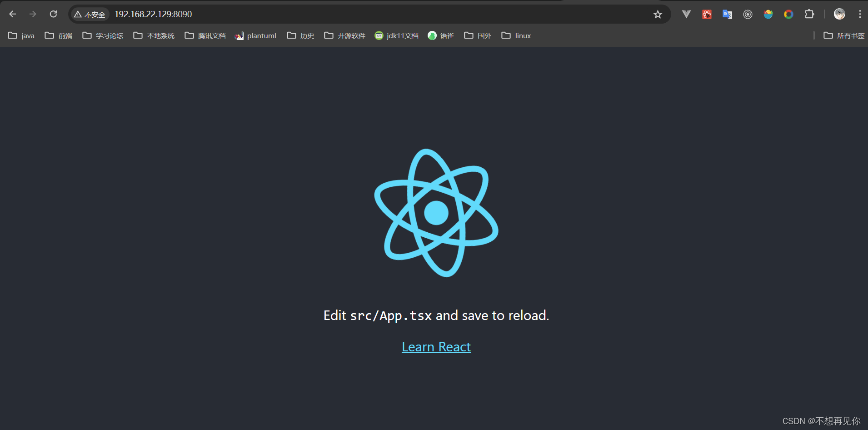Click the plantuml bookmark icon
868x430 pixels.
click(x=239, y=35)
